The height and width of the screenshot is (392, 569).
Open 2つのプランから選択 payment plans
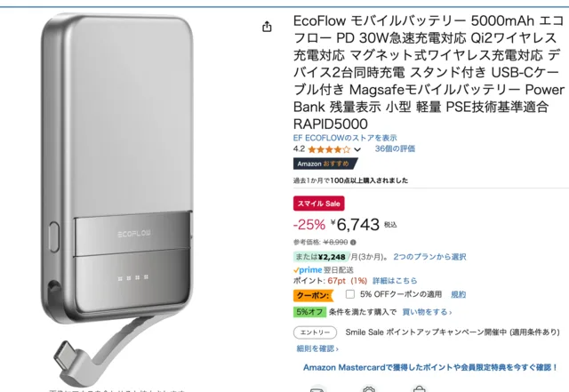(429, 257)
